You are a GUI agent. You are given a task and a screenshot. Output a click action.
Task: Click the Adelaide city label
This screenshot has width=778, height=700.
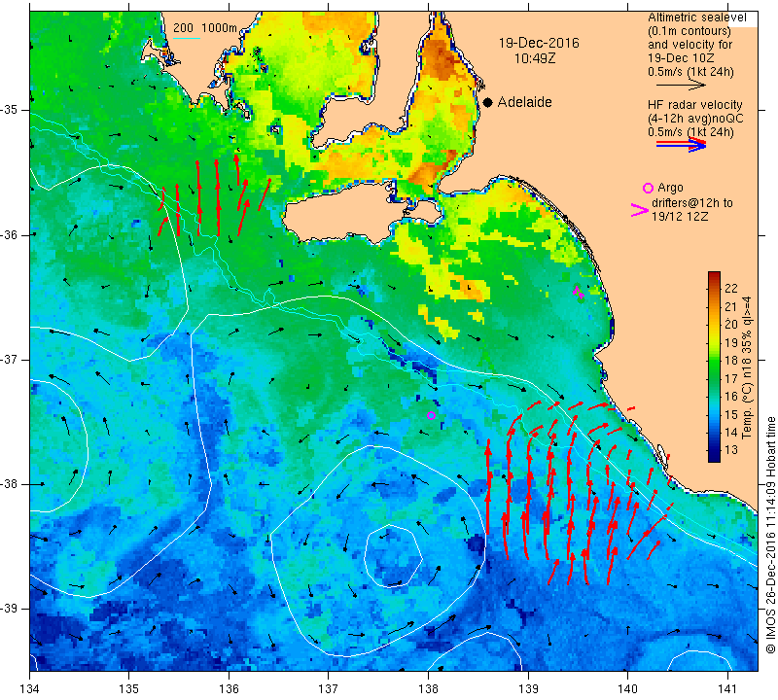pyautogui.click(x=524, y=102)
